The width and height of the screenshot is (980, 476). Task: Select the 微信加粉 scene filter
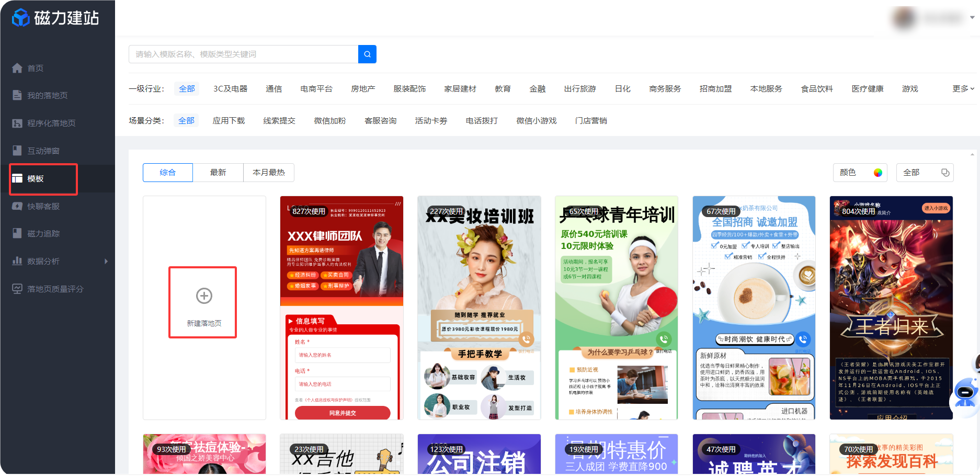pyautogui.click(x=329, y=120)
